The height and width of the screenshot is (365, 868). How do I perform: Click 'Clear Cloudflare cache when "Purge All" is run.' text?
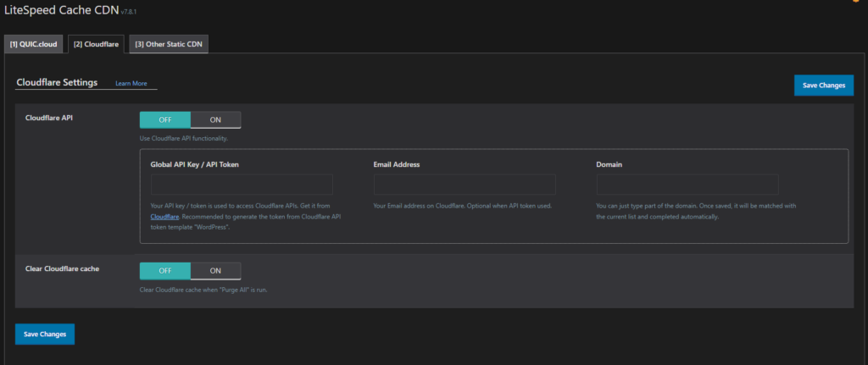203,290
